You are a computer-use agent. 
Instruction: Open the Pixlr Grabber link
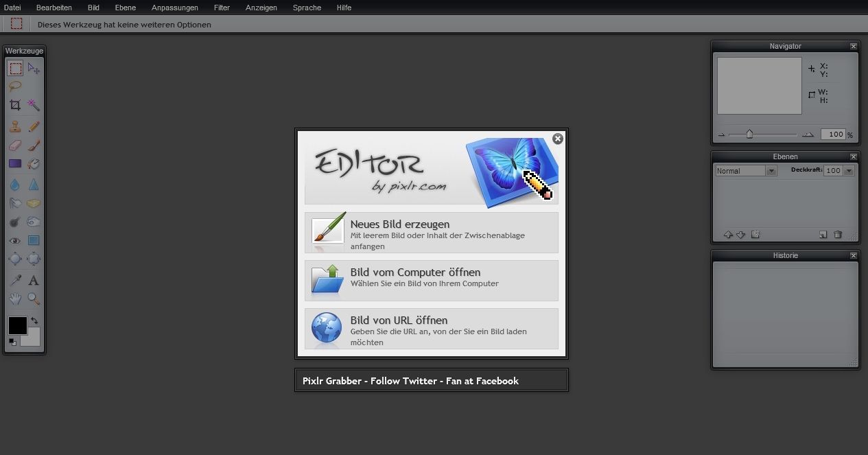pyautogui.click(x=332, y=381)
